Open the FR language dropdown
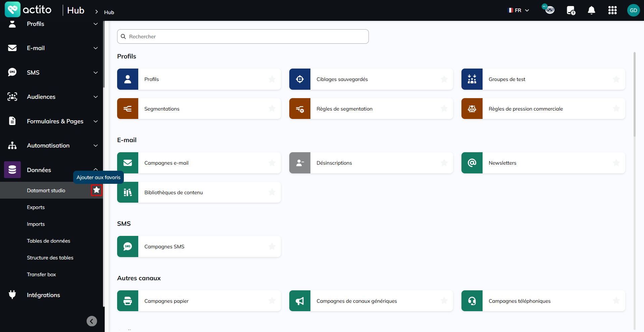644x332 pixels. (x=518, y=10)
